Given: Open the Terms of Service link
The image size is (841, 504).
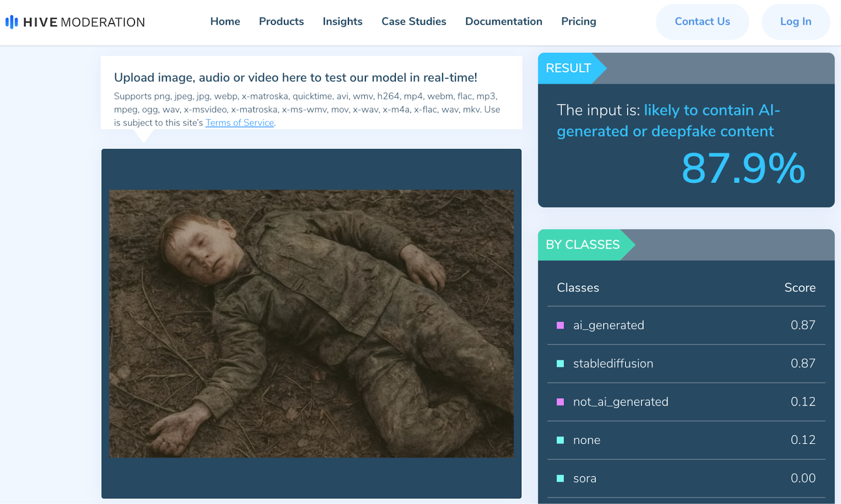Looking at the screenshot, I should coord(240,122).
